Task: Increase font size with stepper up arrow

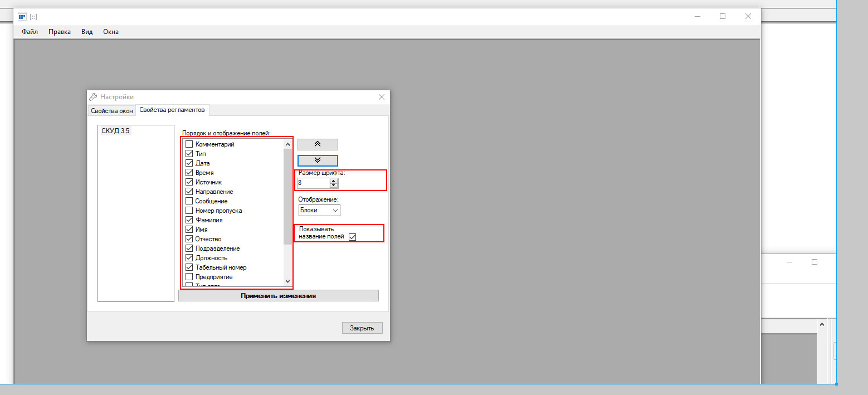Action: click(x=334, y=180)
